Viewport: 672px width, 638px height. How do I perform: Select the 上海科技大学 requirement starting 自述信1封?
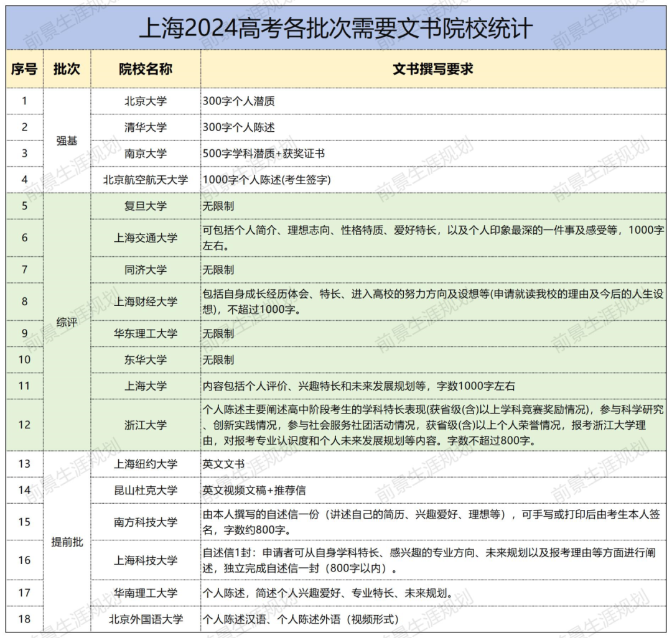pyautogui.click(x=429, y=560)
